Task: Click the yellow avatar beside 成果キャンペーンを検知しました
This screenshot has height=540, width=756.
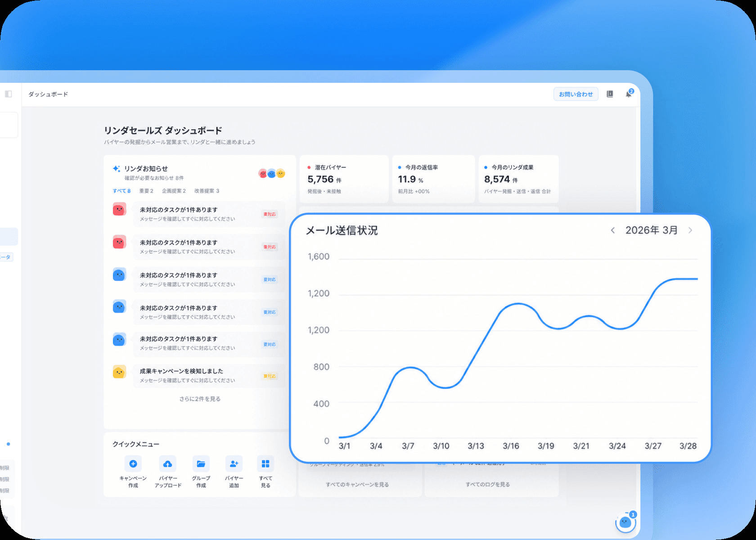Action: (x=119, y=372)
